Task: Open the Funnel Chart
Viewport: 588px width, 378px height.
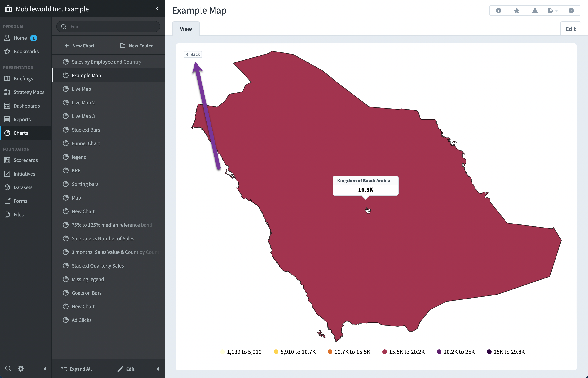Action: (108, 143)
